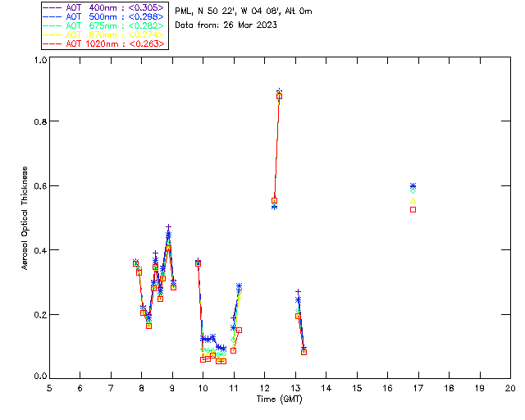The image size is (525, 420).
Task: Click the isolated red square marker near 17h
Action: pyautogui.click(x=413, y=210)
